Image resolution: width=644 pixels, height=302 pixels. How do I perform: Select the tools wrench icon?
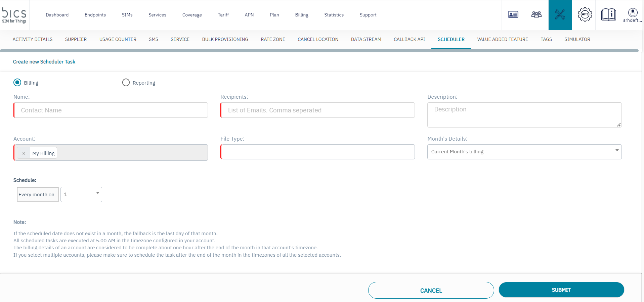tap(560, 15)
